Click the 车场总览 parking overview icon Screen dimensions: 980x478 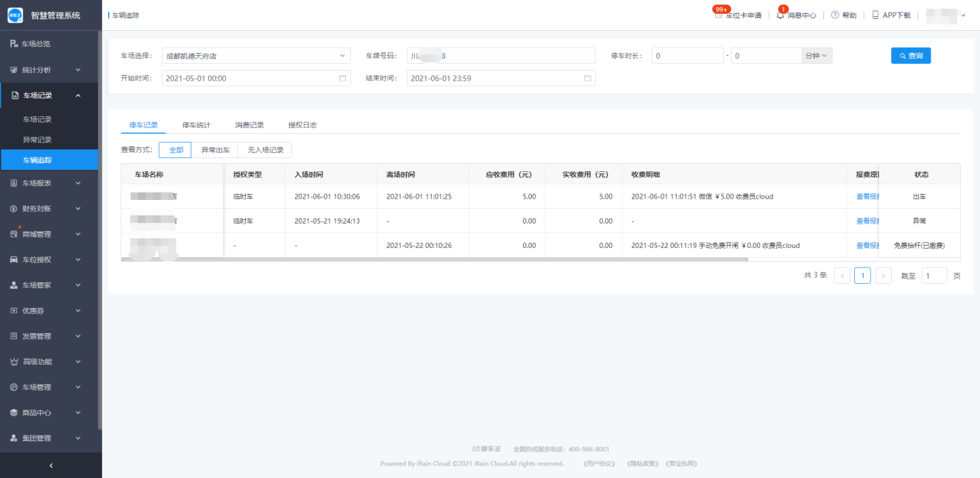(x=13, y=44)
